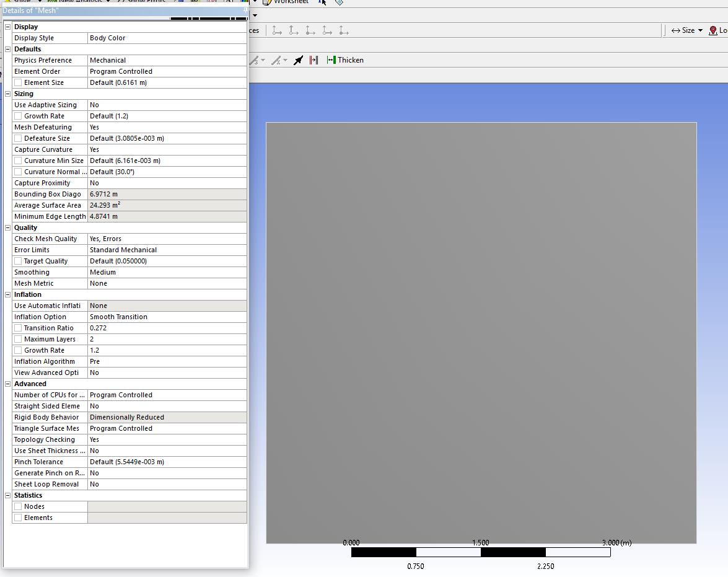Click Rigid Body Behavior Dimensionally Reduced value

pos(167,417)
